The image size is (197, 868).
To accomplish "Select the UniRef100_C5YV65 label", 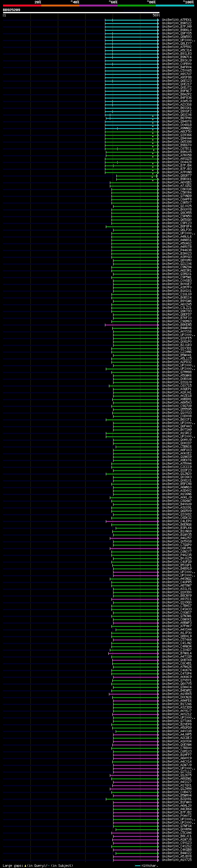I will click(176, 71).
